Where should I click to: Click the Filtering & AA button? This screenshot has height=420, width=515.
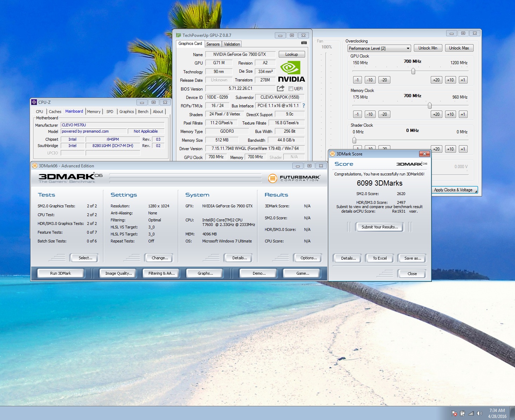[161, 273]
